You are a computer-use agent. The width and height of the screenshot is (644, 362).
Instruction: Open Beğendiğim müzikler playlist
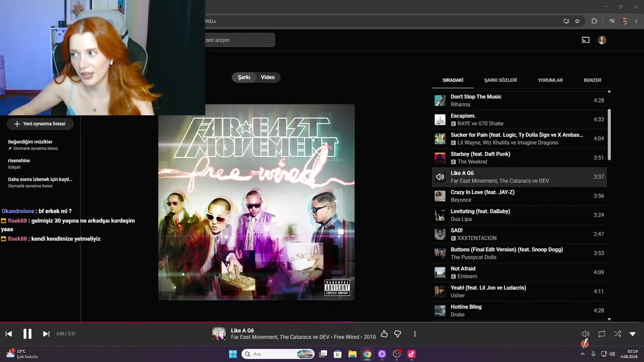40,145
